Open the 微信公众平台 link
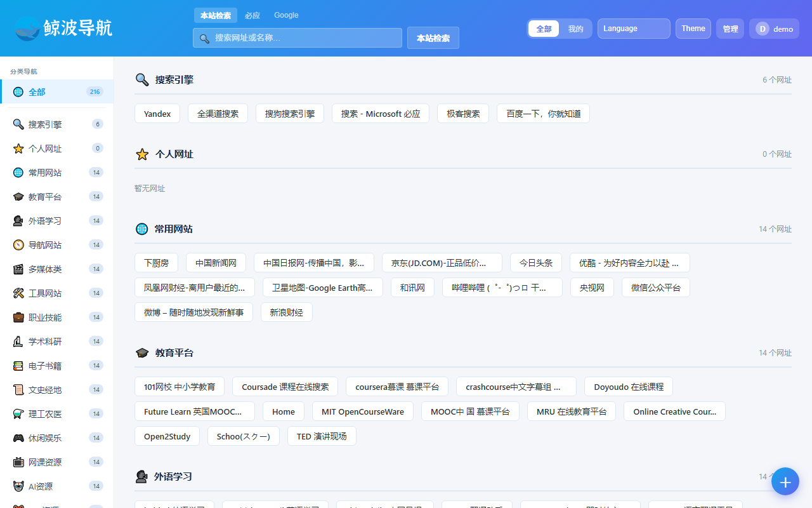 point(656,288)
